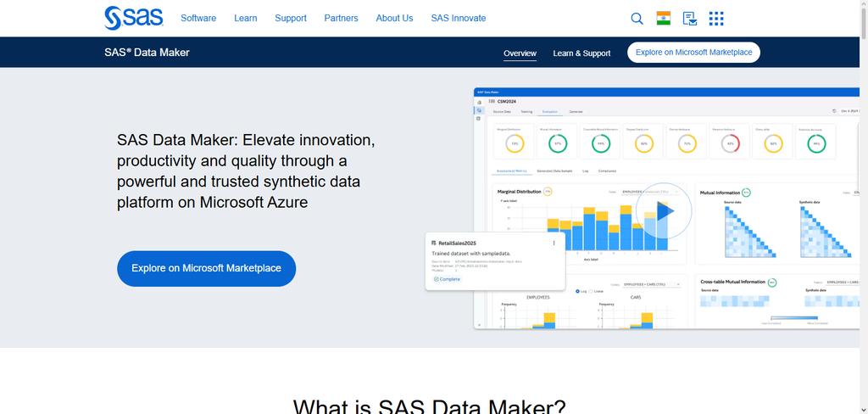Click the three-dot menu on RetailSales2025 card
Image resolution: width=868 pixels, height=414 pixels.
point(554,243)
